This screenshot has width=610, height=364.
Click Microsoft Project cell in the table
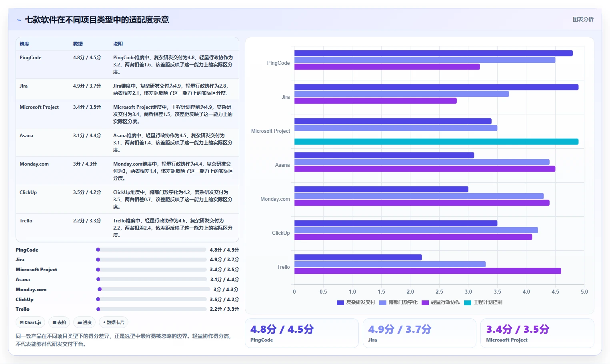tap(39, 107)
